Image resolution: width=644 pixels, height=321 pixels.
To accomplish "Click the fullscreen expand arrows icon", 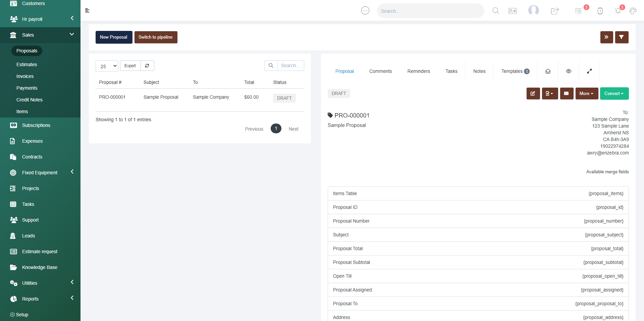I will point(589,71).
